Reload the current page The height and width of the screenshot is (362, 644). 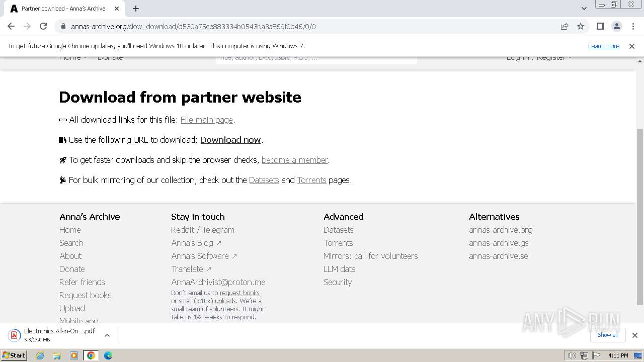click(x=43, y=26)
